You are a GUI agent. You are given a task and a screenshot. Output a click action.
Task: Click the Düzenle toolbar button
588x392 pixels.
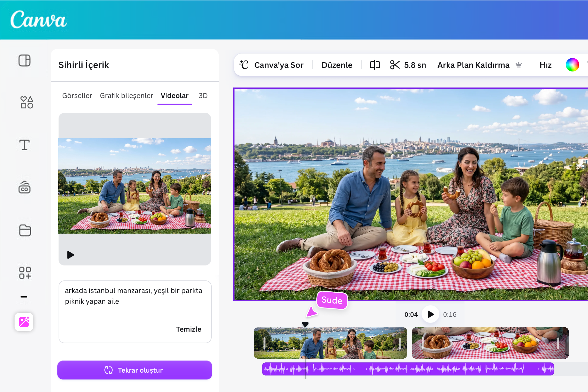coord(337,65)
